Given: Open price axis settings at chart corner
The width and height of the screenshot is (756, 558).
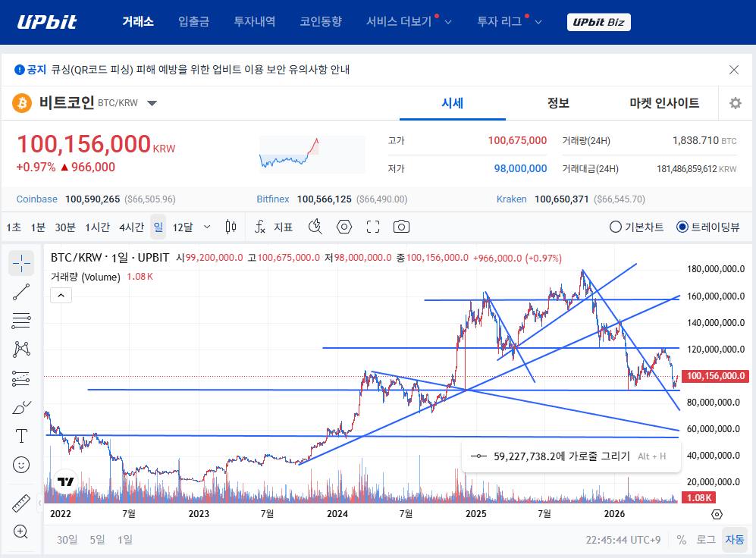Looking at the screenshot, I should coord(717,515).
